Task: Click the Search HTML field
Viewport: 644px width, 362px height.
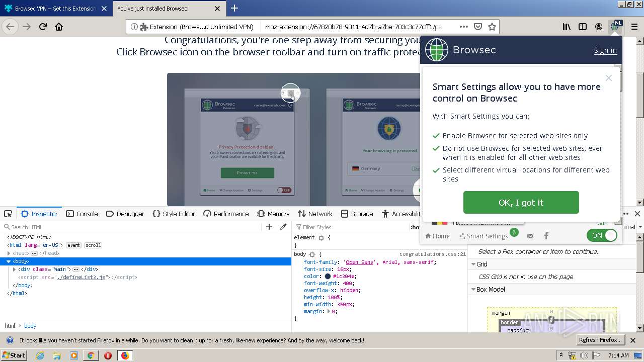Action: tap(133, 227)
